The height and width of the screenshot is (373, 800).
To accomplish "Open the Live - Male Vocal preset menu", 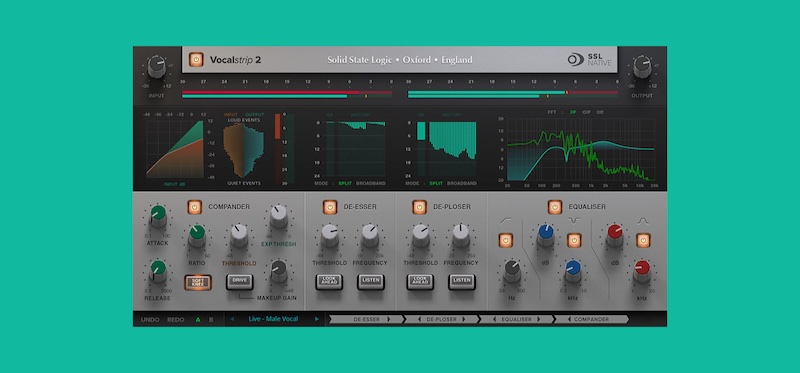I will 273,319.
